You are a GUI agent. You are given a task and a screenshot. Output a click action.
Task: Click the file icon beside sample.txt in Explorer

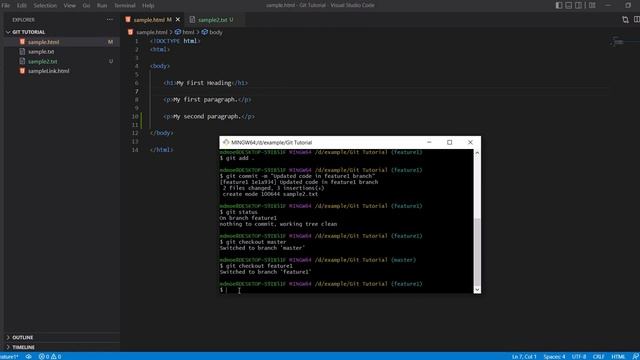point(22,51)
